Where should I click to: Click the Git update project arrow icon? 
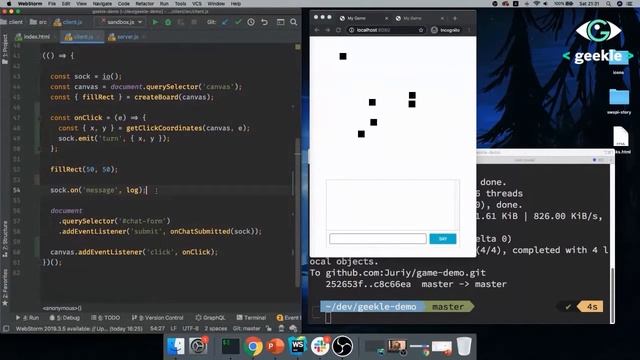click(x=225, y=22)
